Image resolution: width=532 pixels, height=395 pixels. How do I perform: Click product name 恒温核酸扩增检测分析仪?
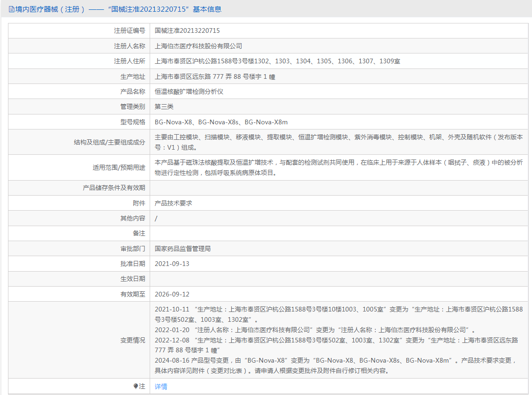click(189, 91)
